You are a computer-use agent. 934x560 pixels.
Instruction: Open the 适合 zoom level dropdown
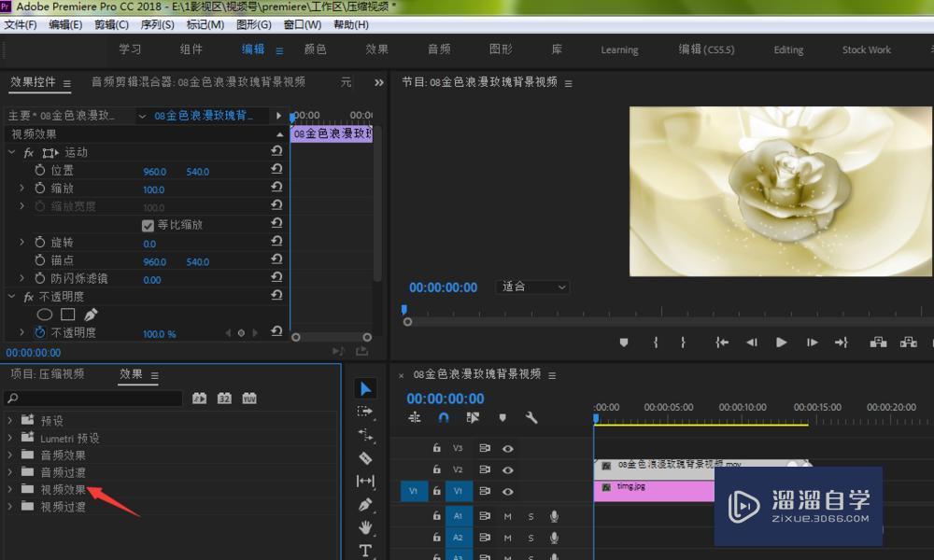(x=532, y=287)
